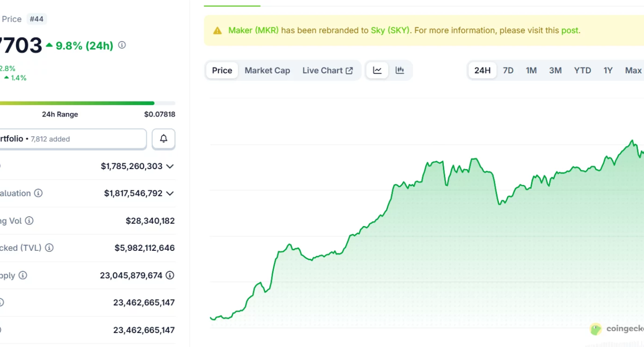Click the 24h Range progress bar
This screenshot has height=347, width=644.
click(74, 103)
